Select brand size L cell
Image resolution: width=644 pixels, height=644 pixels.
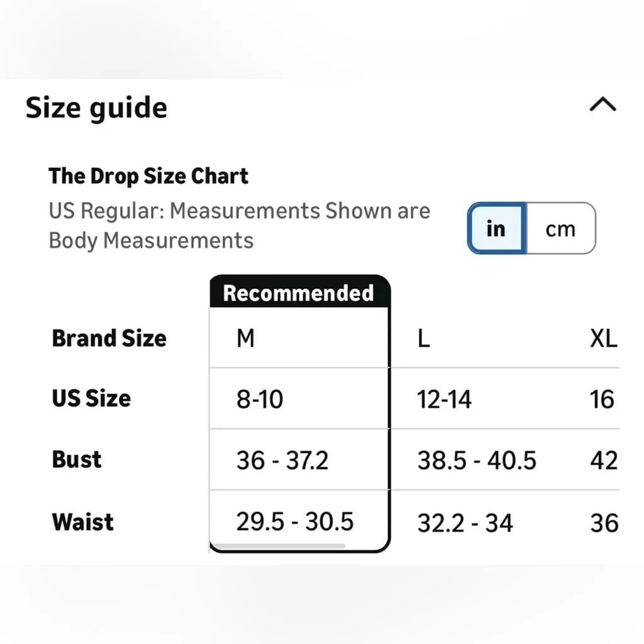pos(424,338)
